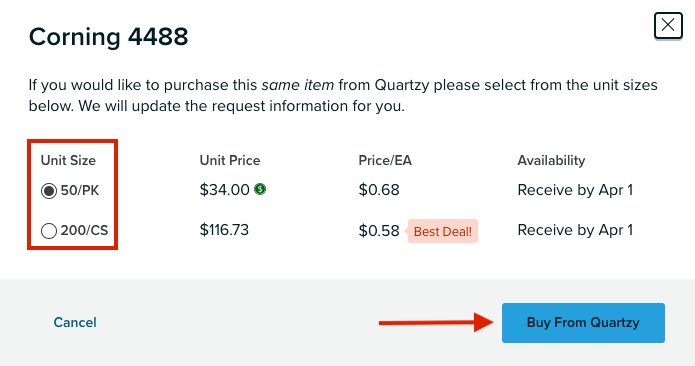Image resolution: width=695 pixels, height=366 pixels.
Task: Click the 200/CS unit size label
Action: [84, 230]
